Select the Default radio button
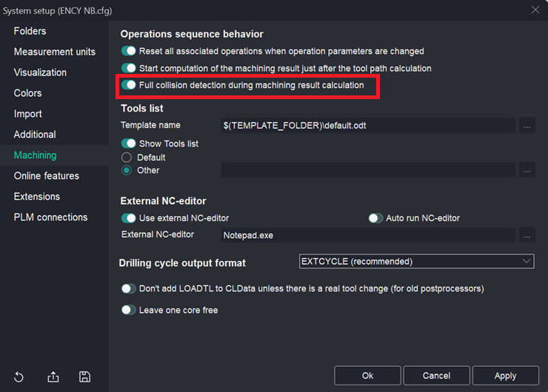Viewport: 548px width, 392px height. (127, 158)
